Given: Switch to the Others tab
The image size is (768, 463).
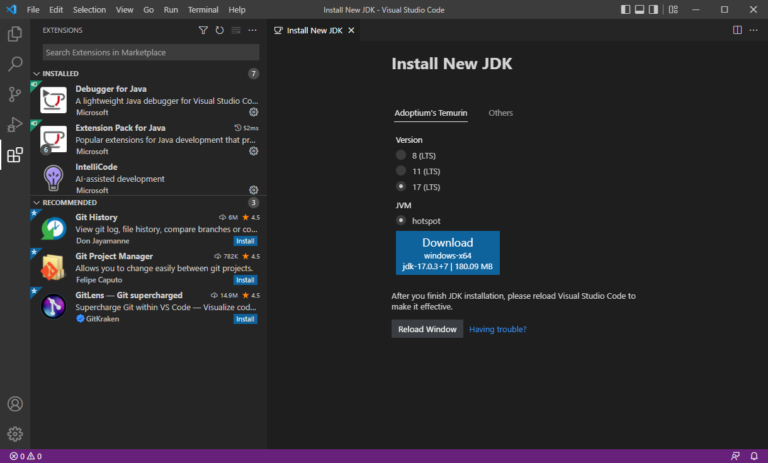Looking at the screenshot, I should (500, 113).
